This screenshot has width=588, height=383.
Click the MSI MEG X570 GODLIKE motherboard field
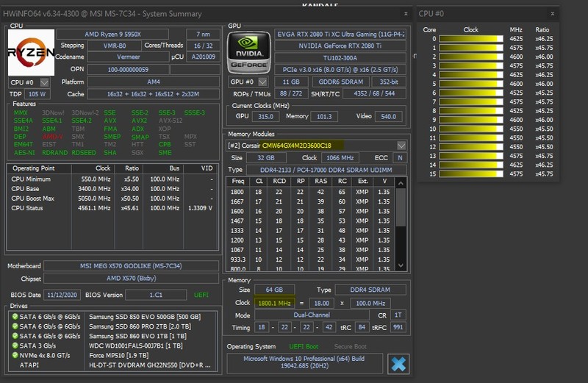(x=132, y=266)
